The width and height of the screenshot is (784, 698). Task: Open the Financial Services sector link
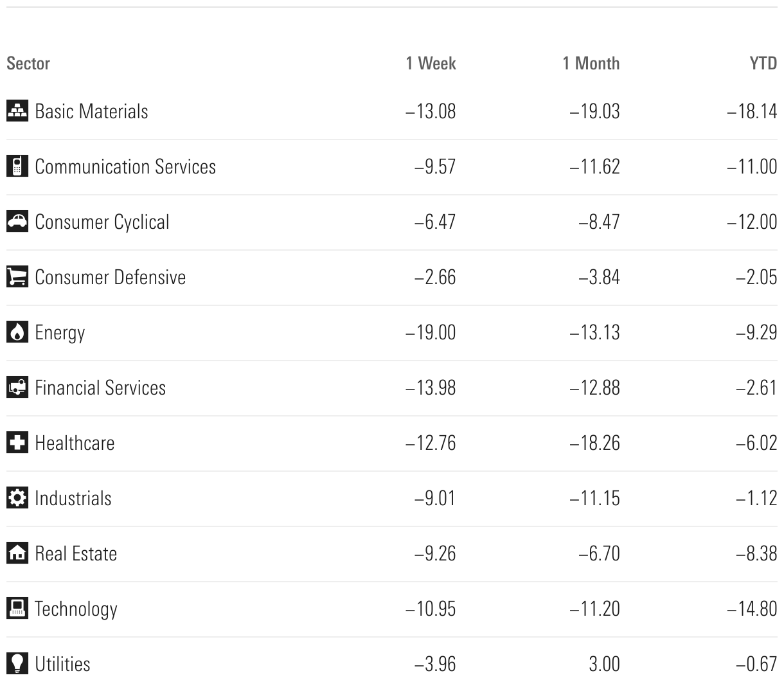tap(100, 388)
